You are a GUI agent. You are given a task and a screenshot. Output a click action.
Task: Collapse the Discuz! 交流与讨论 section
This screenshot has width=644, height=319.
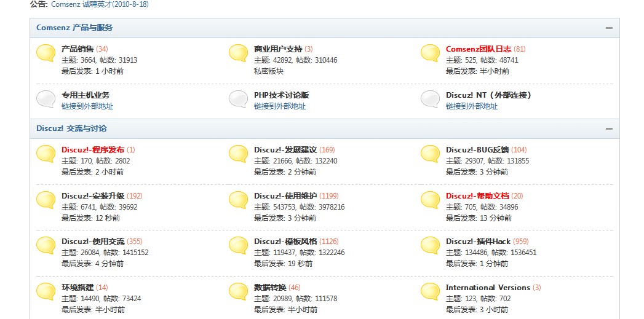click(609, 128)
